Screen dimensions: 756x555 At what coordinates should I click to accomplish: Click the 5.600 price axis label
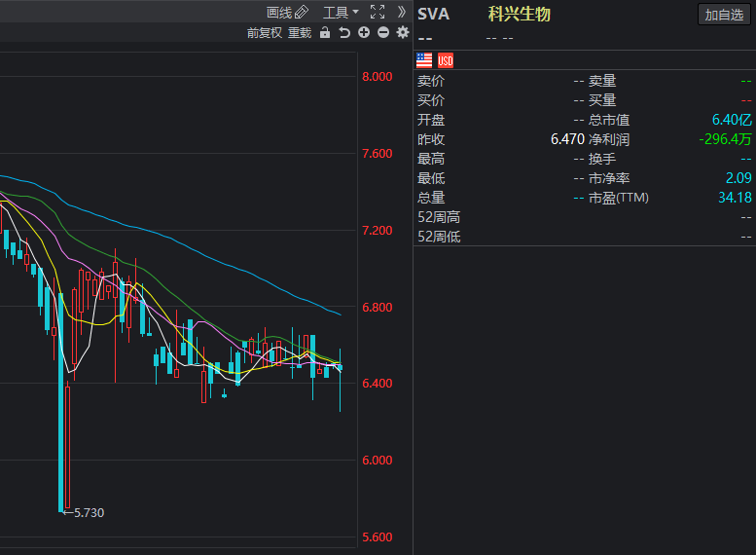(378, 537)
